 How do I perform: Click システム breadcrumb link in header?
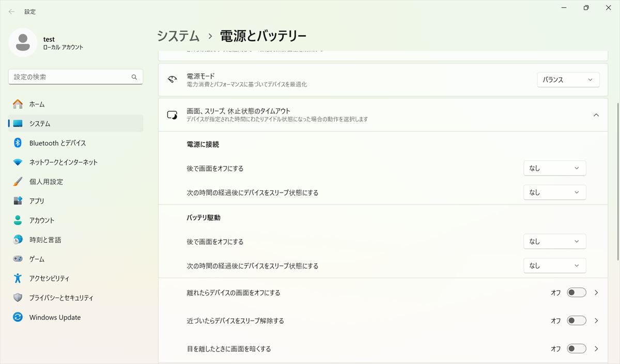coord(178,36)
